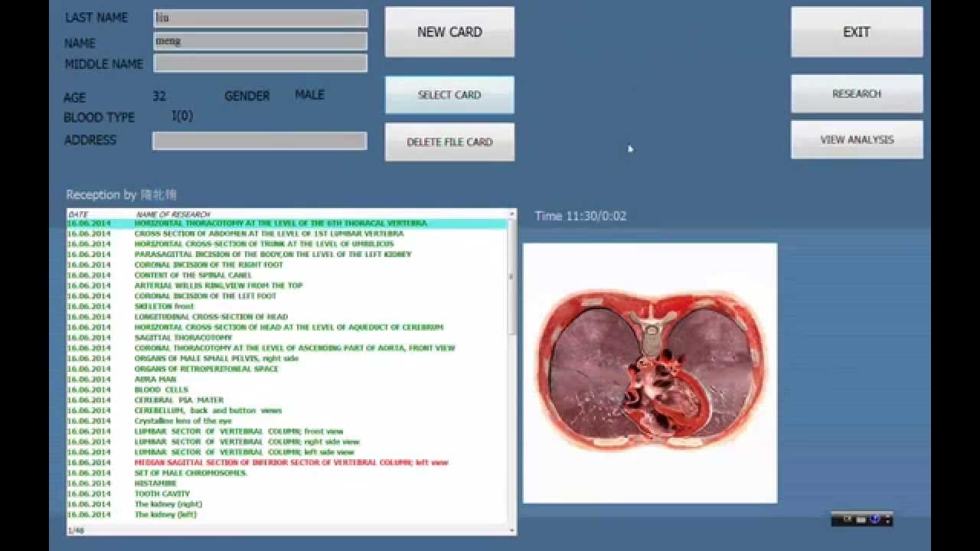
Task: Click the thorax cross-section image preview
Action: pos(649,373)
